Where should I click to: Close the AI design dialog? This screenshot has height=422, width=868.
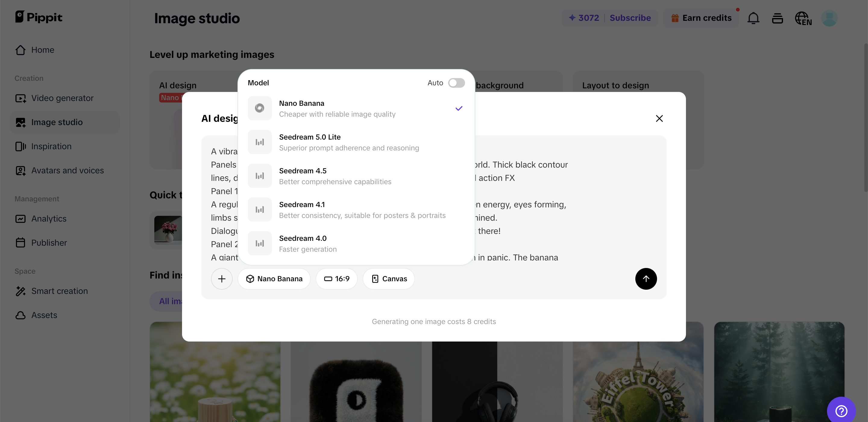coord(659,118)
